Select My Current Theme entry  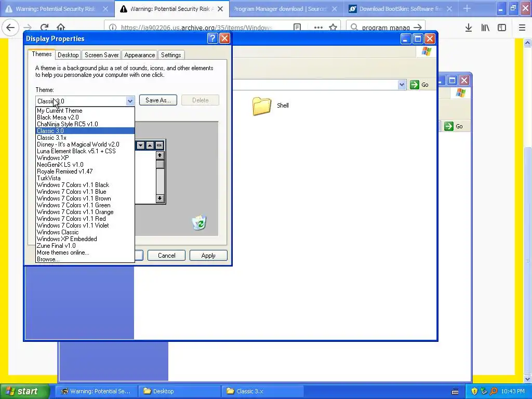pyautogui.click(x=85, y=111)
